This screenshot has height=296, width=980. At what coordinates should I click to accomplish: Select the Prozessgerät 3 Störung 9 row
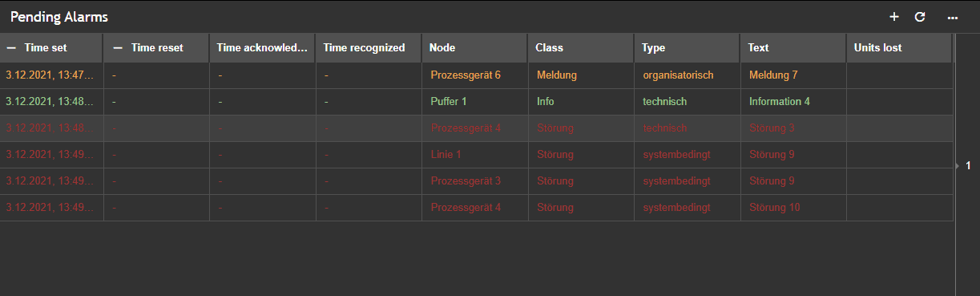point(476,181)
